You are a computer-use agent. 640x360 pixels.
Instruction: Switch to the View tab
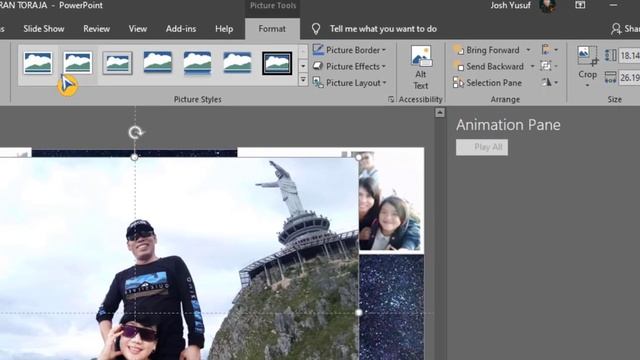coord(138,29)
